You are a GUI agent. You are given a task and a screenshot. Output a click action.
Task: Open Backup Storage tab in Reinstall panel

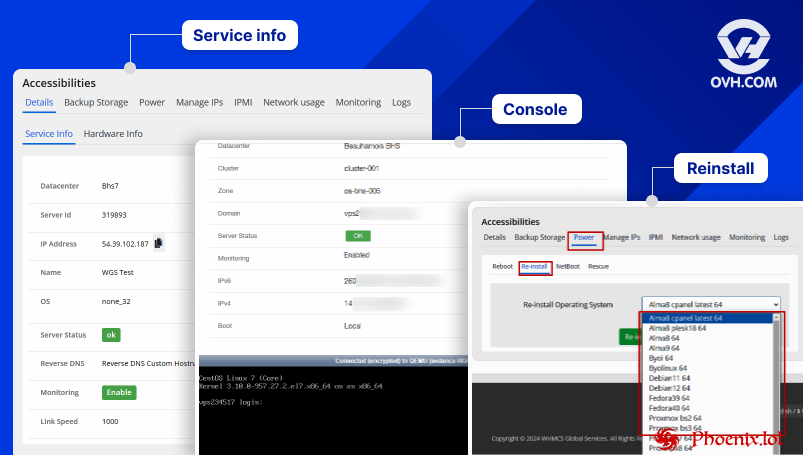[540, 237]
